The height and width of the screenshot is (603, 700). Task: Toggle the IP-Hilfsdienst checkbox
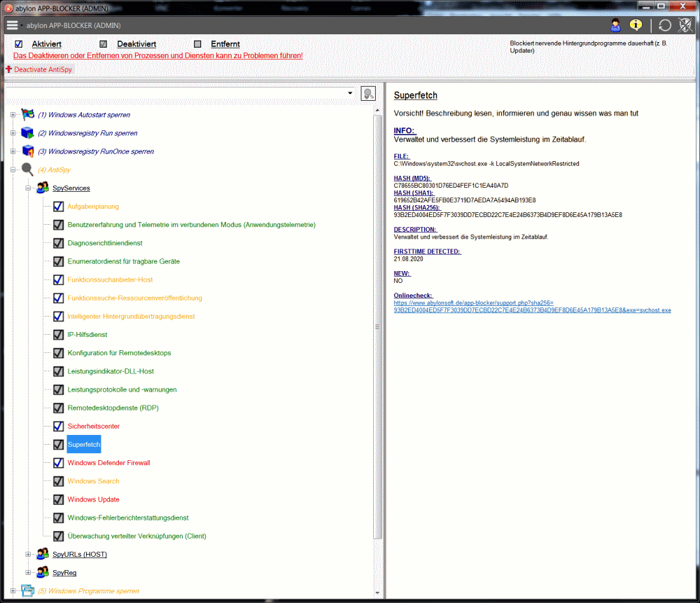pos(59,335)
